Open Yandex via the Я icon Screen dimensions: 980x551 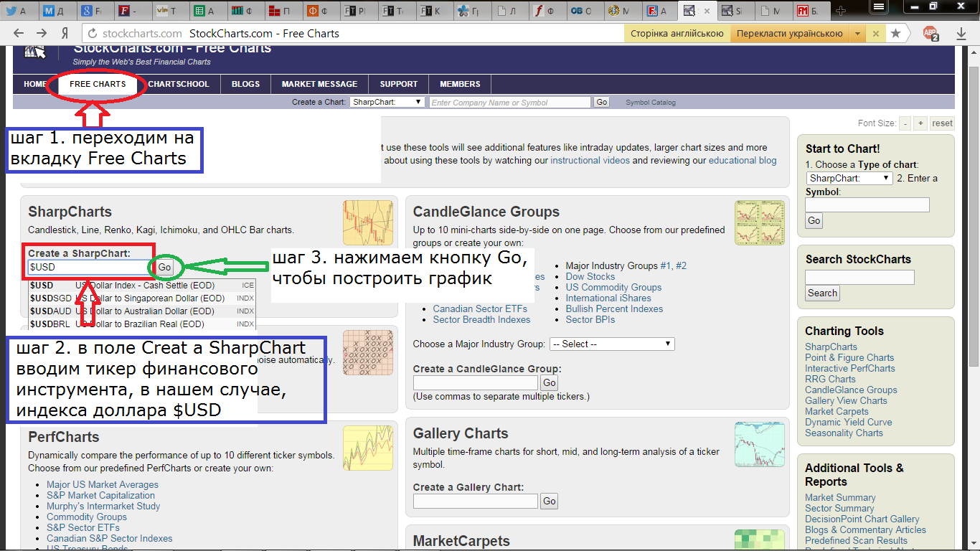pyautogui.click(x=65, y=33)
